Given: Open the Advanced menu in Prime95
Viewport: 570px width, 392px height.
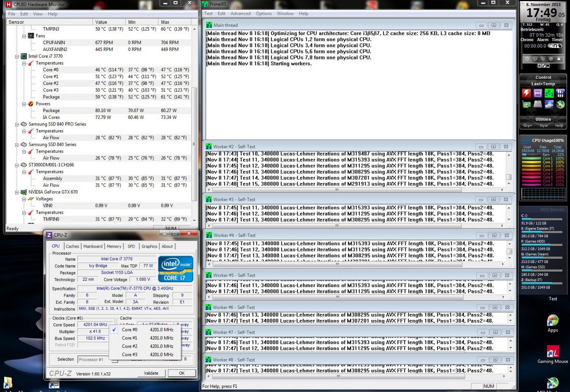Looking at the screenshot, I should 241,14.
